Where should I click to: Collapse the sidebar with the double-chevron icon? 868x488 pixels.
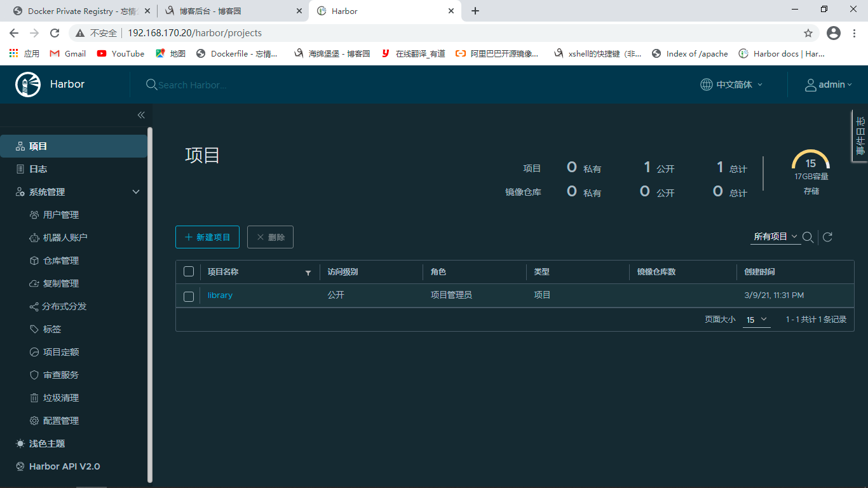141,115
